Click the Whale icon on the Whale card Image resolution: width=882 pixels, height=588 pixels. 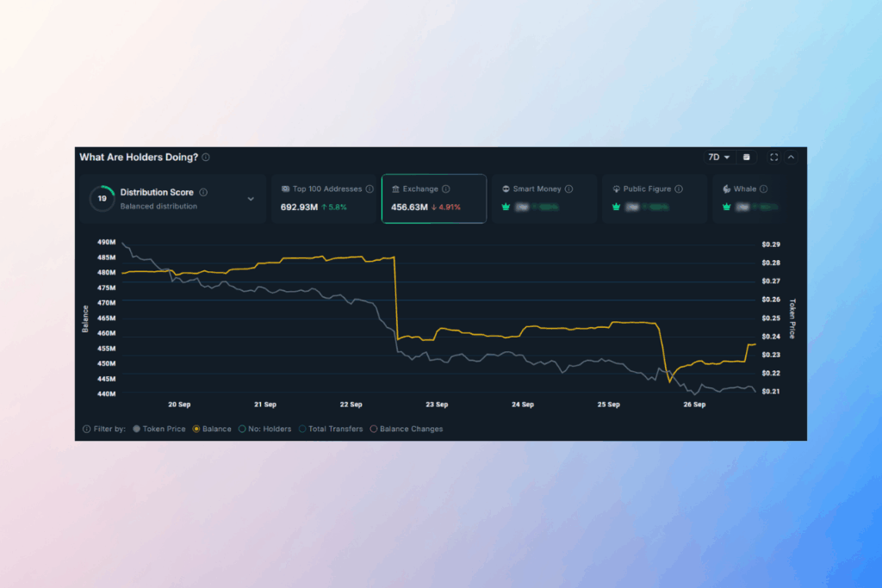725,189
